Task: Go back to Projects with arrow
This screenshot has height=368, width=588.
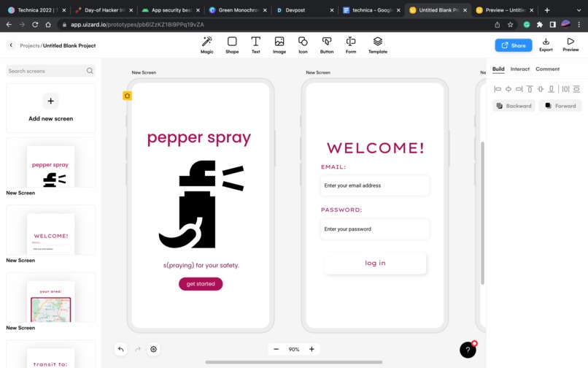Action: (x=11, y=45)
